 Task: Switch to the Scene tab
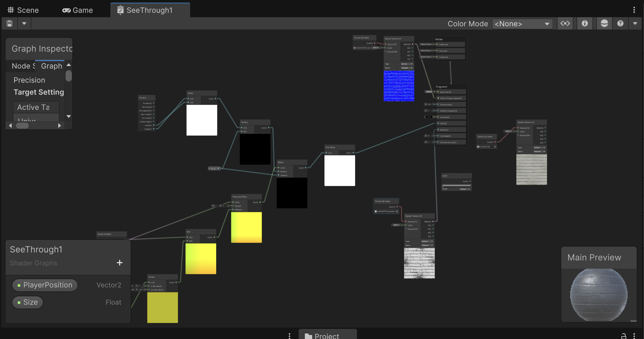pyautogui.click(x=23, y=10)
